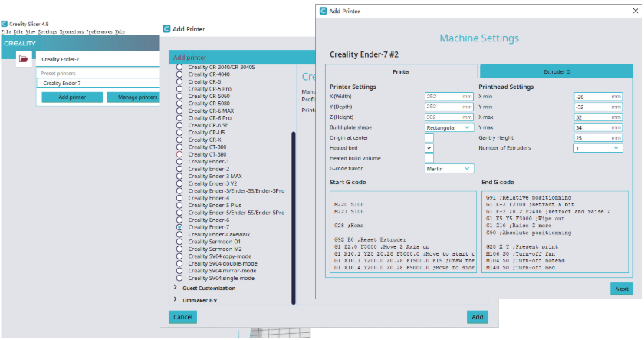Select Creality CR-5 Pro radio button
This screenshot has height=340, width=644.
tap(179, 89)
